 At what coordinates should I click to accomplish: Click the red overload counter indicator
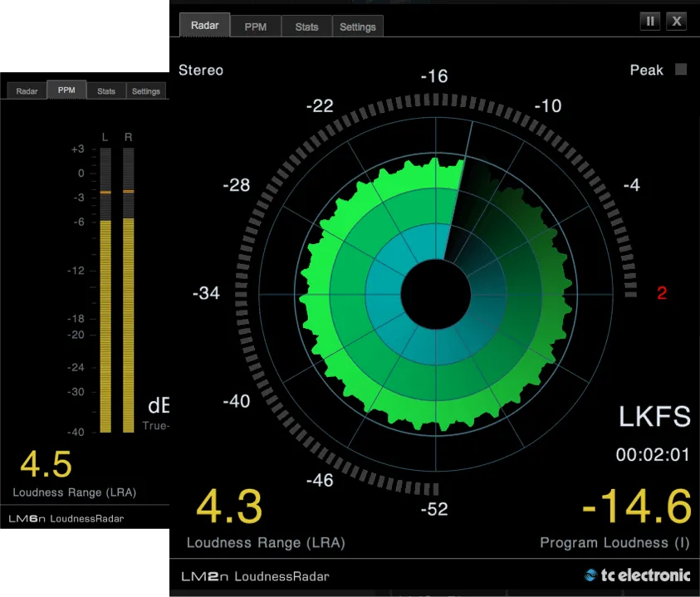[x=661, y=292]
